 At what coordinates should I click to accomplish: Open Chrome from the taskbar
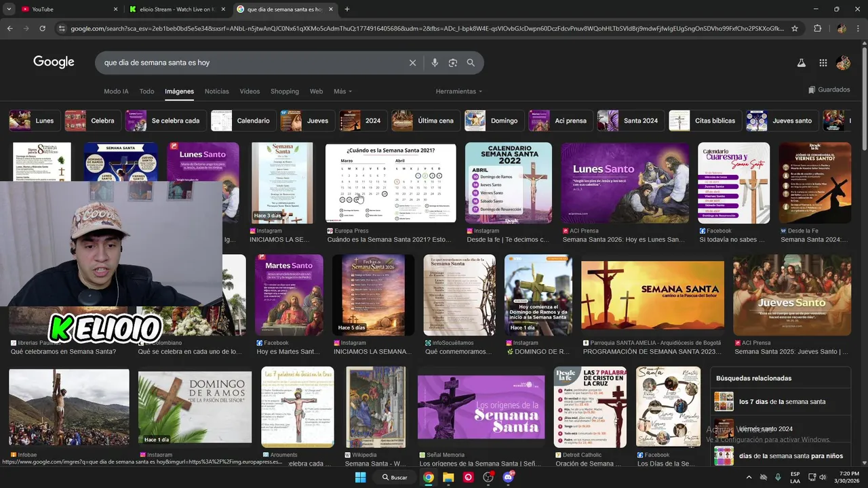click(x=429, y=477)
